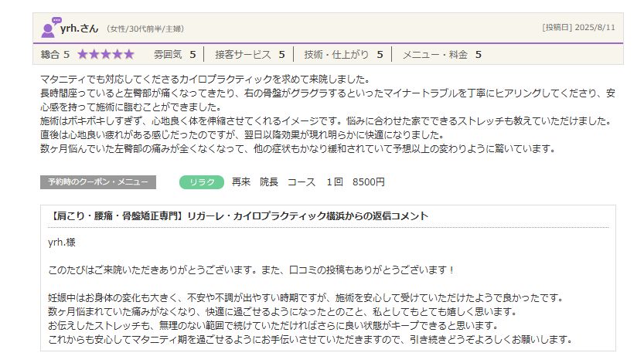This screenshot has width=644, height=363.
Task: Click the fifth star in the rating
Action: coord(128,54)
